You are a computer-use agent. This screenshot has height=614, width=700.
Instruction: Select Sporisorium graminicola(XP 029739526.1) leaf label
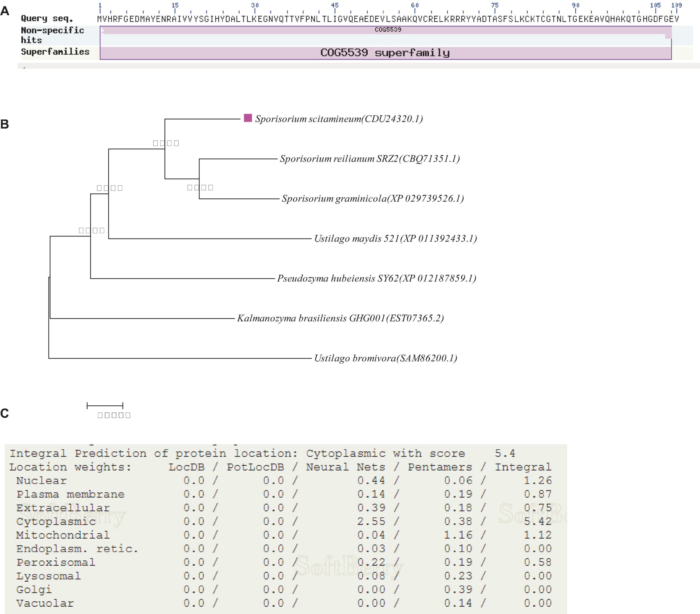373,199
